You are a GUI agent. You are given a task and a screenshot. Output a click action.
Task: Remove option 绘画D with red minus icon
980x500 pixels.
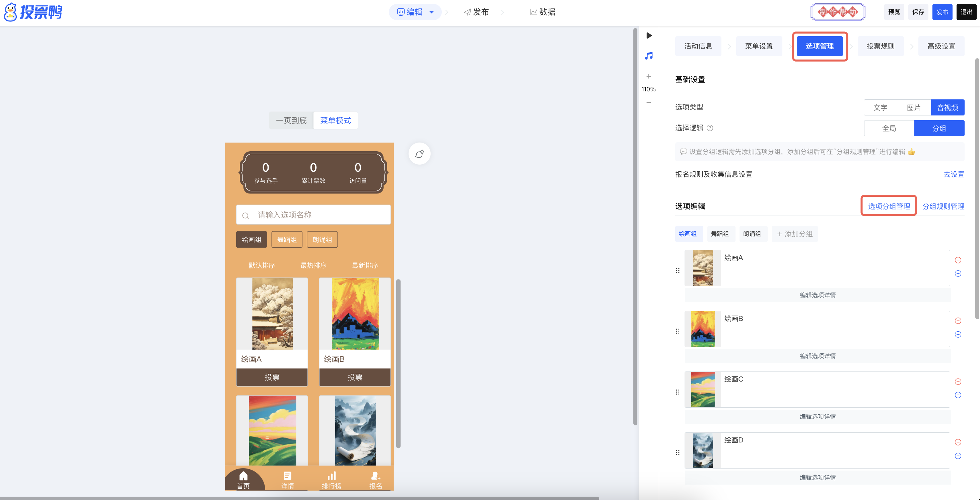[x=958, y=442]
